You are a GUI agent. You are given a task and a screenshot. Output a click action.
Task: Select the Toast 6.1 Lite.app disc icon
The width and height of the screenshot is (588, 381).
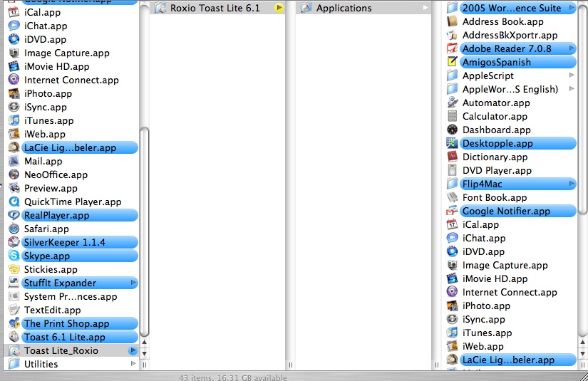[14, 337]
